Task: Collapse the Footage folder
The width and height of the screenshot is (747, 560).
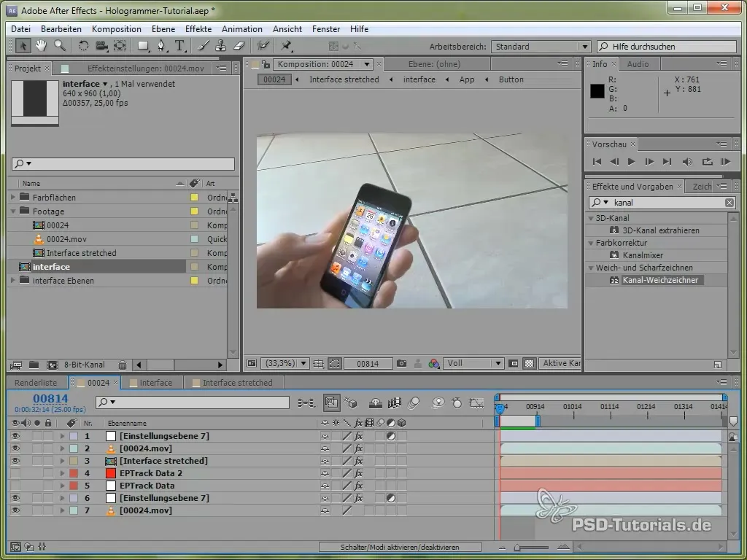Action: click(13, 211)
